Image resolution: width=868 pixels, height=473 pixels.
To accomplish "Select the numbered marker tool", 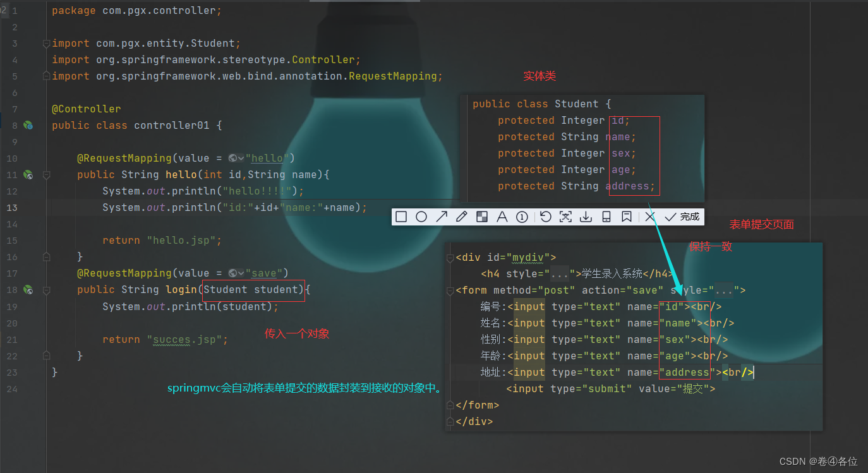I will [x=522, y=217].
